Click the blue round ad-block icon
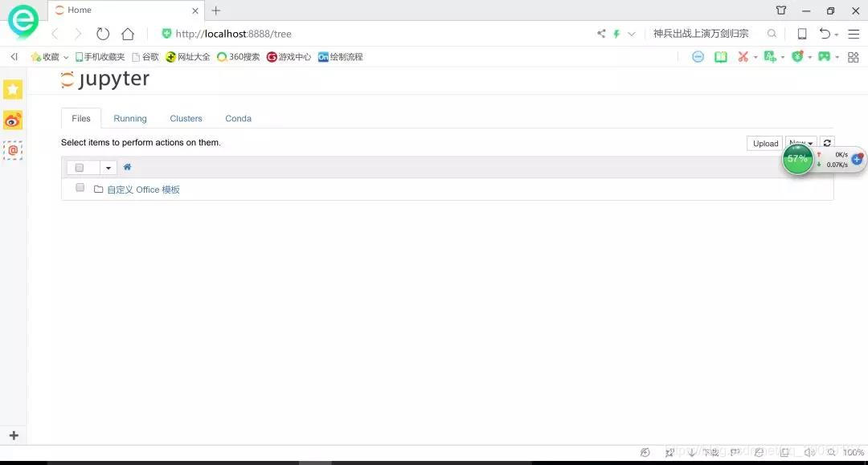The width and height of the screenshot is (868, 465). coord(698,56)
